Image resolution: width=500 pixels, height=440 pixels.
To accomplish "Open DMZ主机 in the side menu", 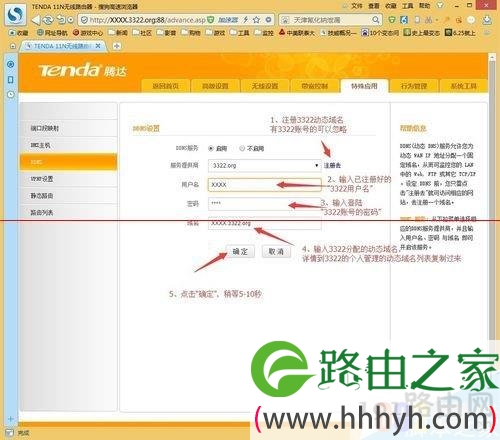I will pyautogui.click(x=69, y=145).
